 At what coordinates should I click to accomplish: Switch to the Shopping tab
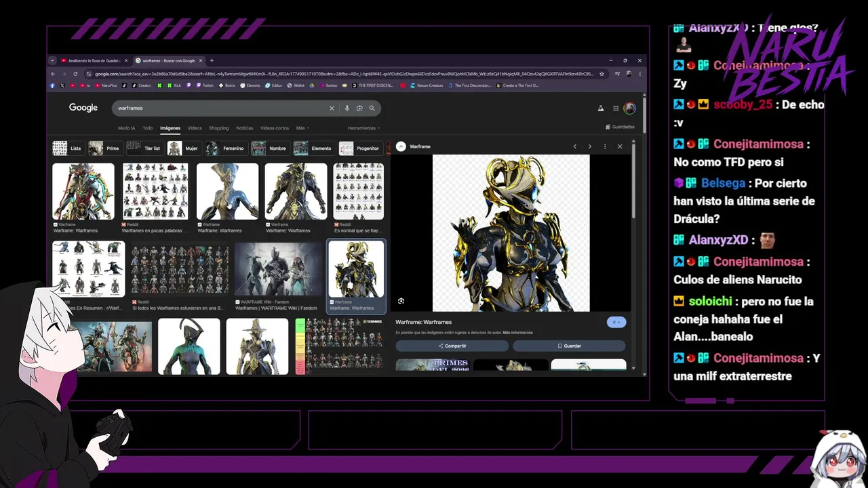click(218, 128)
